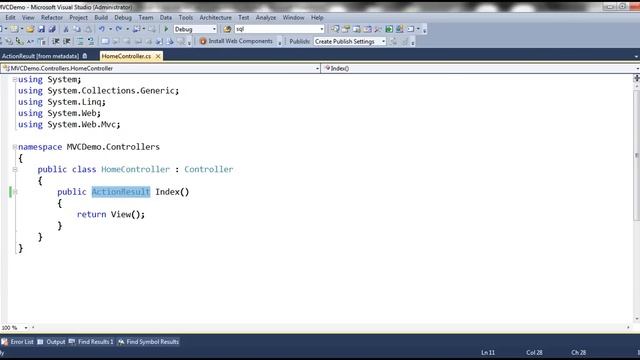Open the Tools menu
This screenshot has width=640, height=360.
tap(185, 18)
